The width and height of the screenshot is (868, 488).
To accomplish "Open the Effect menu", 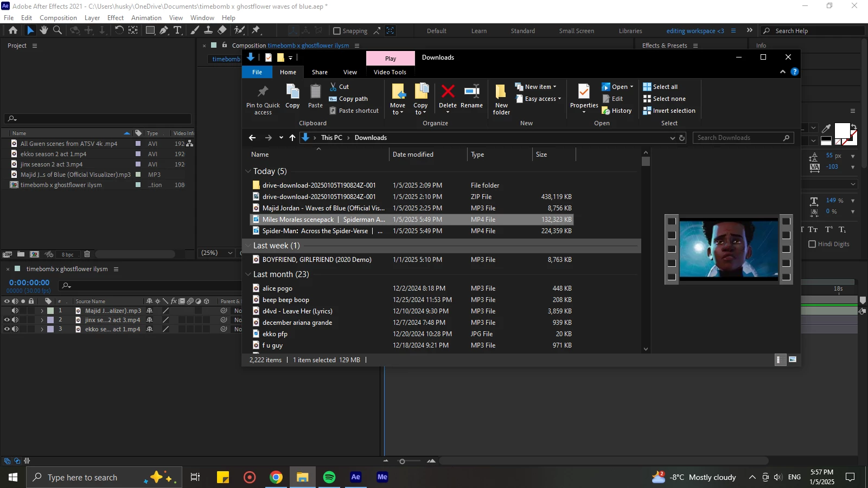I will (x=116, y=18).
